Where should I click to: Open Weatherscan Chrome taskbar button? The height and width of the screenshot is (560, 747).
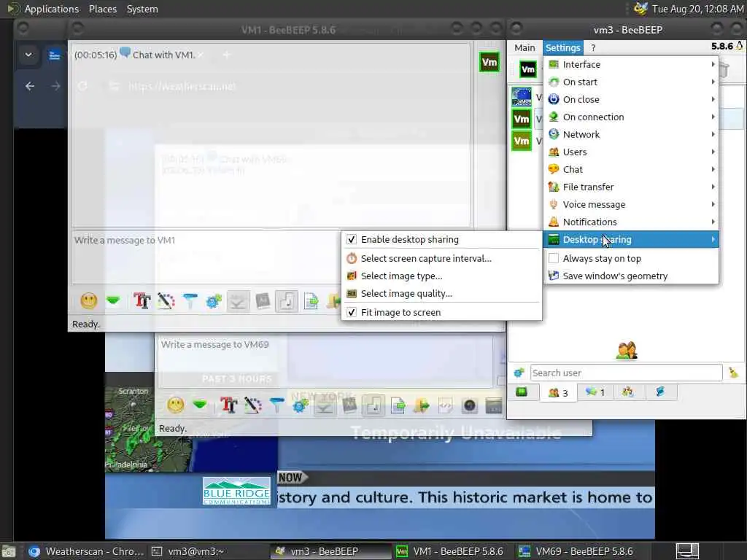86,551
